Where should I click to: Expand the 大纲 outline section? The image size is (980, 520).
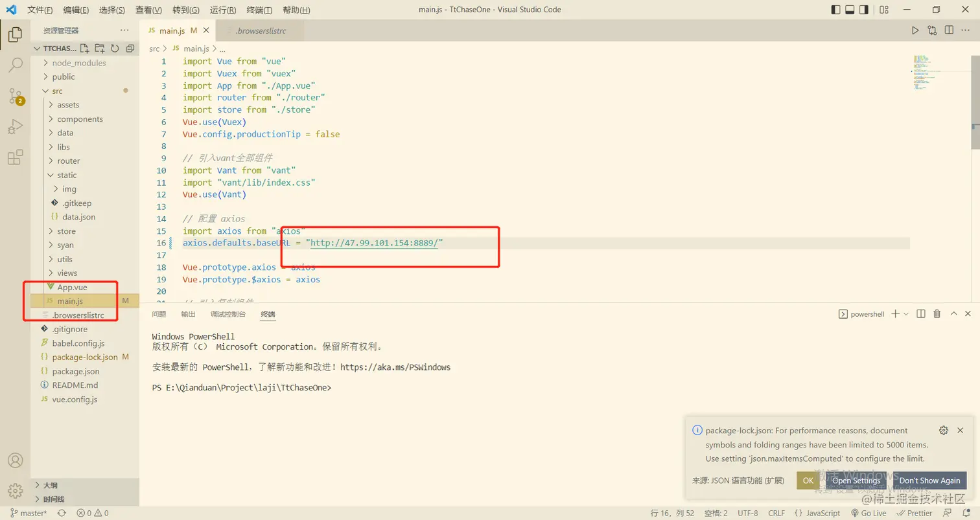tap(84, 485)
